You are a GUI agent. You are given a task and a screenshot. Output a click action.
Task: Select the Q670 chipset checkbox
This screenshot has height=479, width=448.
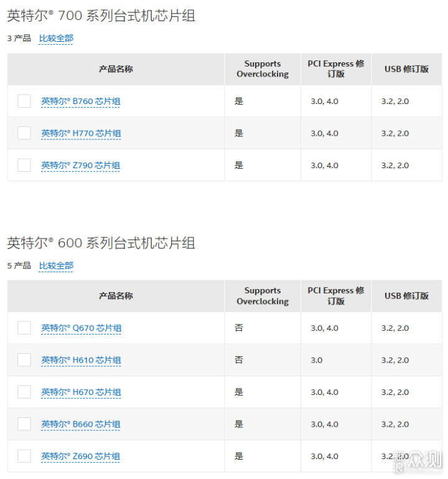pos(24,328)
